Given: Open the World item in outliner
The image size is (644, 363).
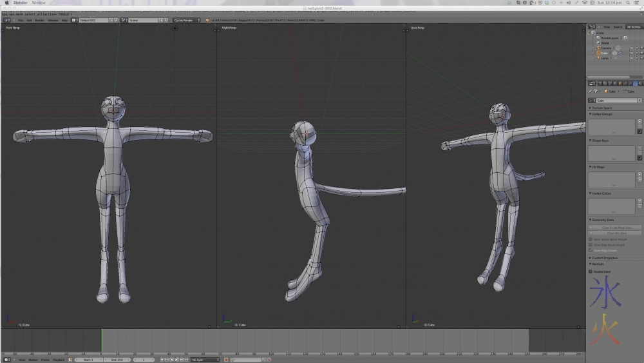Looking at the screenshot, I should point(605,43).
